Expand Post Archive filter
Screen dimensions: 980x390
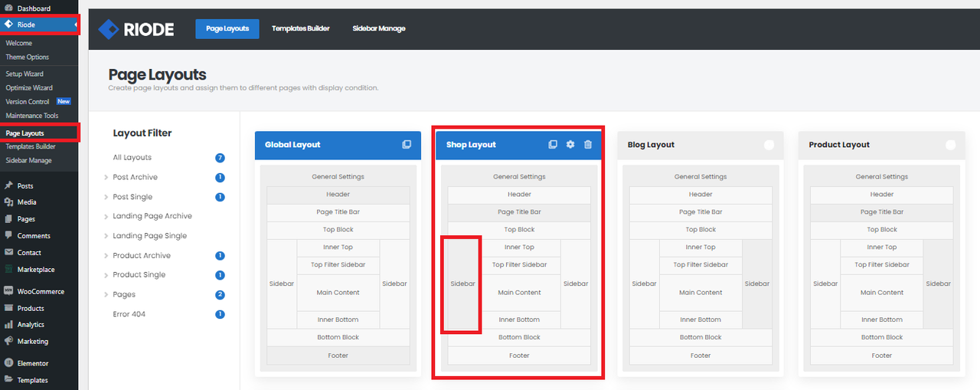click(x=106, y=177)
